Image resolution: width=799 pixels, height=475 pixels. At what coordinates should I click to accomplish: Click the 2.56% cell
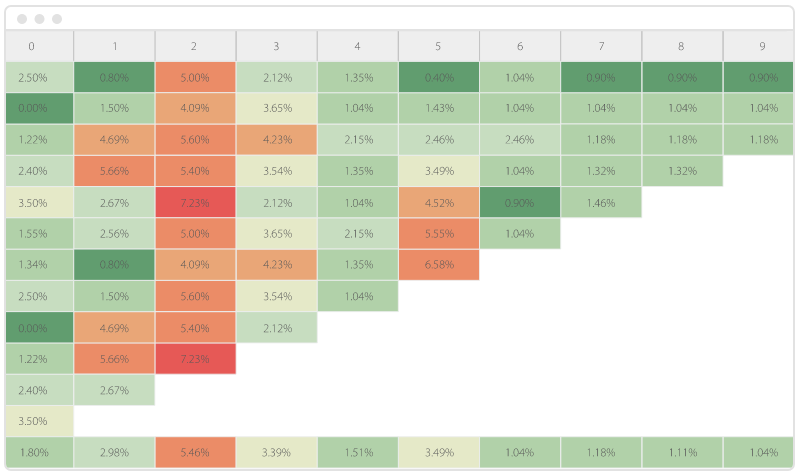click(x=114, y=233)
